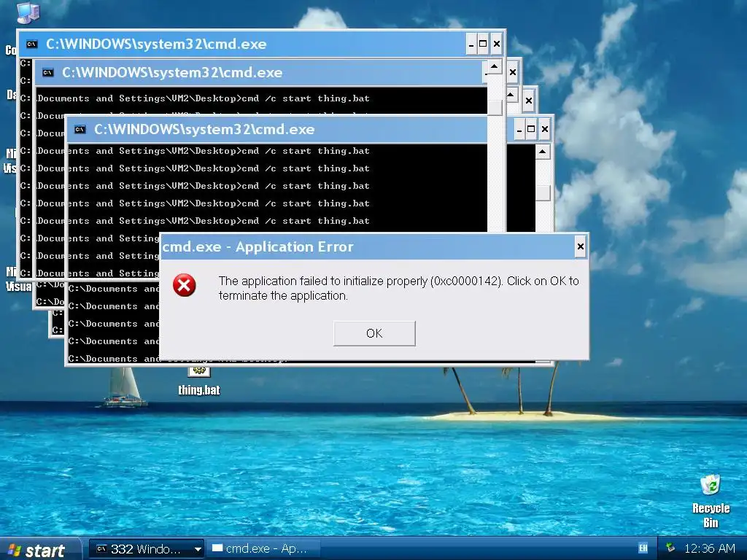Click the Application Error dialog title bar
747x560 pixels.
[368, 246]
